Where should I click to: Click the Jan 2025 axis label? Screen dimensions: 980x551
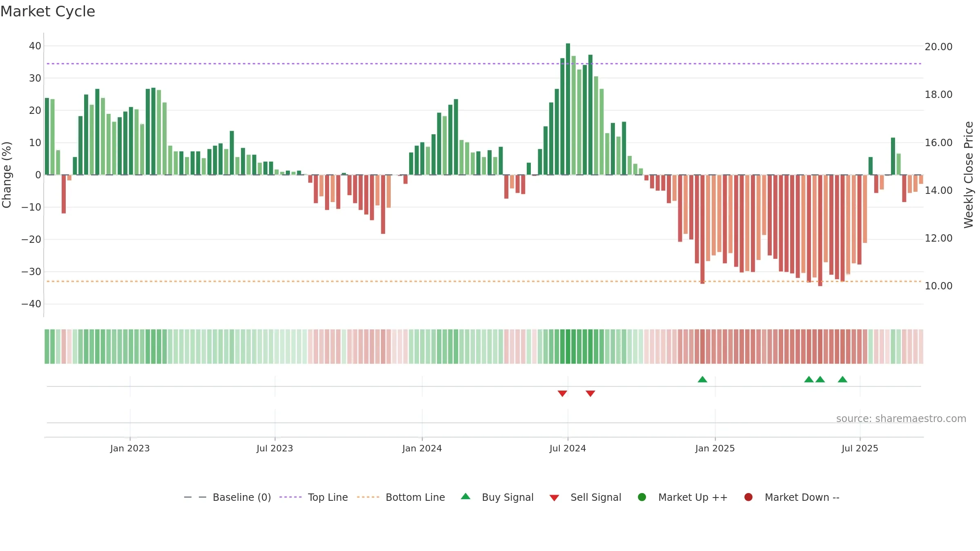(715, 448)
